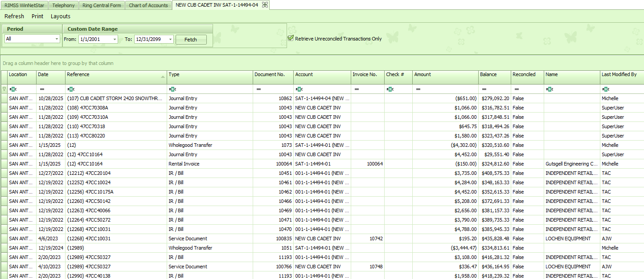Screen dimensions: 644x279
Task: Click the sort arrow in the Reference header
Action: [162, 77]
